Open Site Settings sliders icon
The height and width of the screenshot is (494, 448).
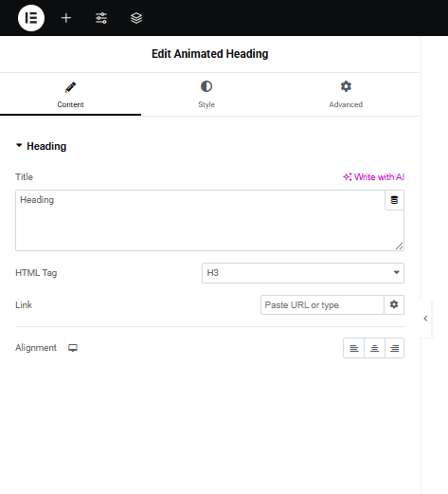tap(101, 18)
